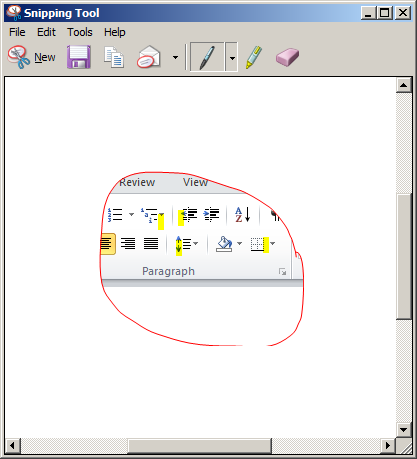Viewport: 417px width, 459px height.
Task: Click the horizontal scrollbar thumb
Action: (200, 446)
